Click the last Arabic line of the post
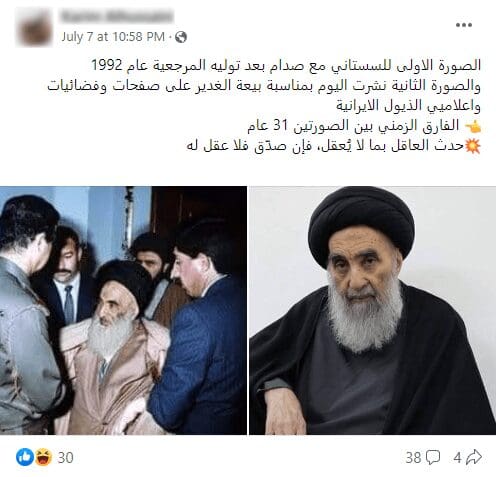Screen dimensions: 496x477 pos(325,146)
